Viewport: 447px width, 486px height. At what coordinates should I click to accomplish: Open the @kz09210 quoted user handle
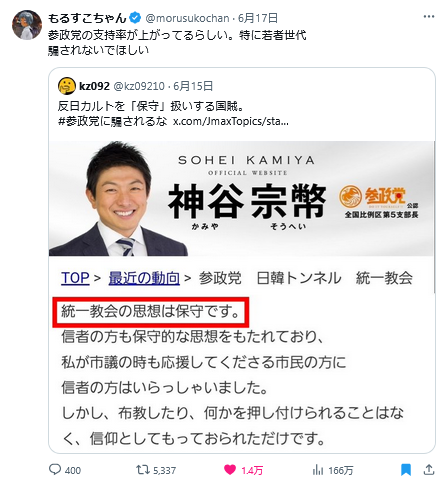(x=139, y=86)
